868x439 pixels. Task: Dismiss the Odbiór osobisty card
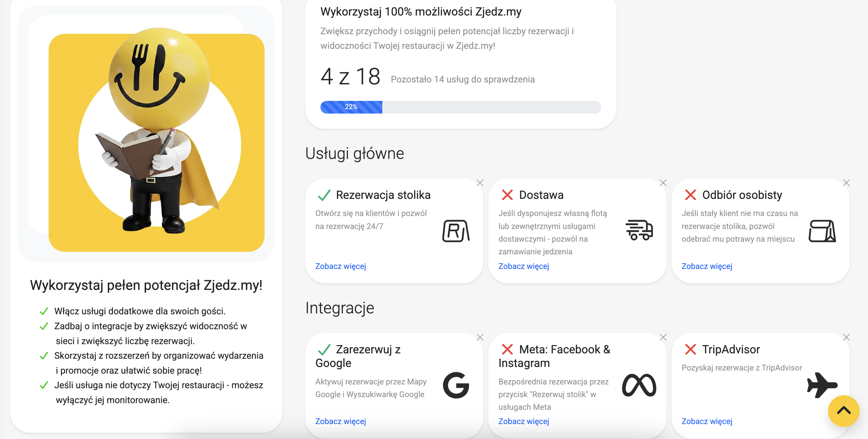coord(846,183)
